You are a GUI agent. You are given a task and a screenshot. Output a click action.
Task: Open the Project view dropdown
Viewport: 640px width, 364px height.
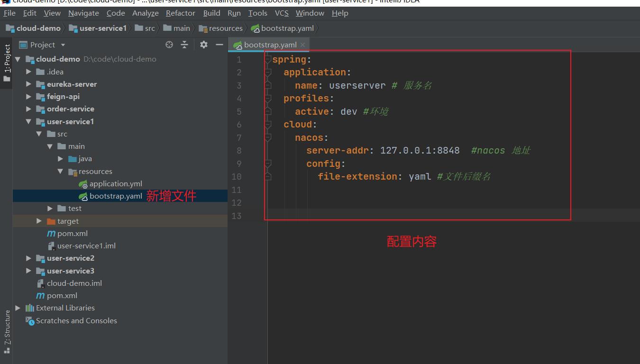(x=63, y=45)
